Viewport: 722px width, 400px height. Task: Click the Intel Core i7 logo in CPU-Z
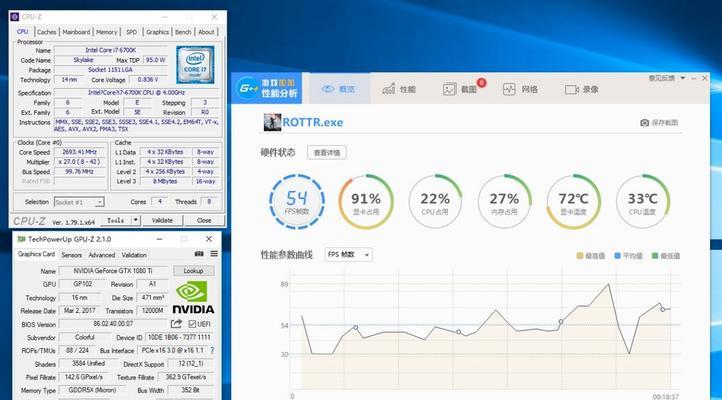pos(195,64)
